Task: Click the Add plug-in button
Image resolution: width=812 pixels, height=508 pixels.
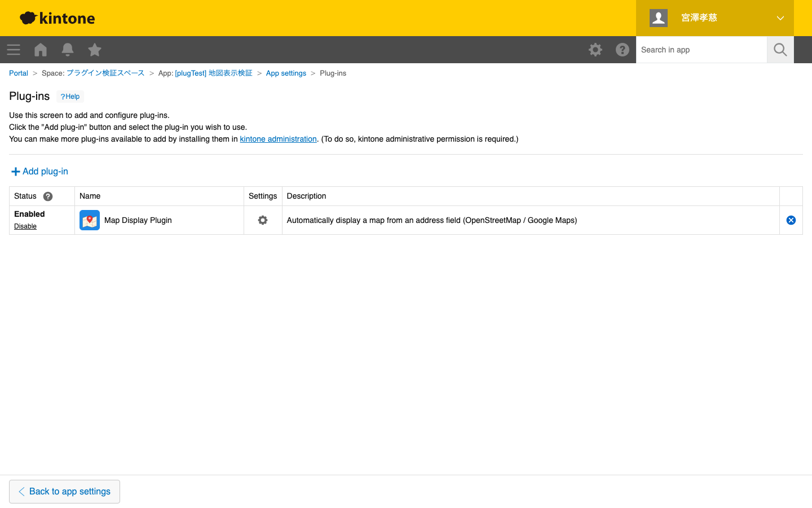Action: click(39, 172)
